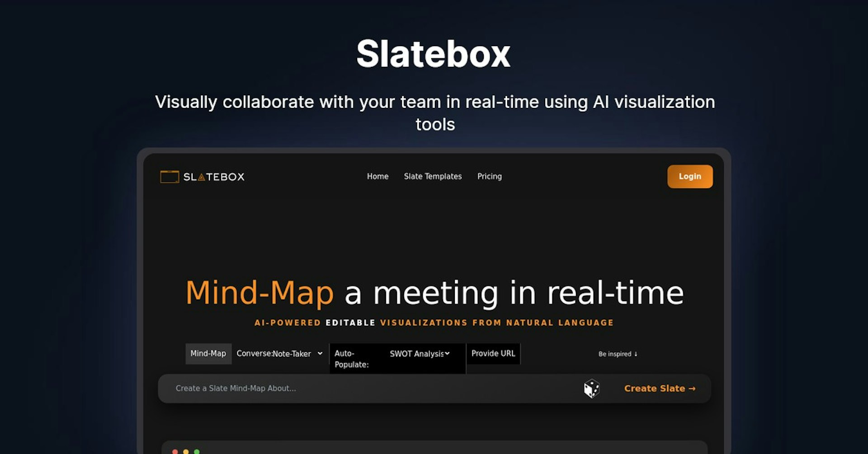This screenshot has height=454, width=868.
Task: Go to the Pricing page
Action: tap(490, 176)
